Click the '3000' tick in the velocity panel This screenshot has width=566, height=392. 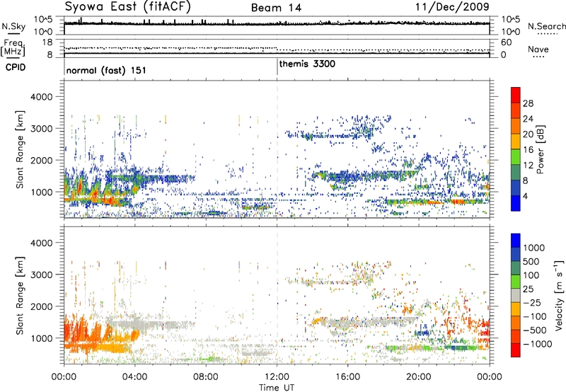(41, 275)
